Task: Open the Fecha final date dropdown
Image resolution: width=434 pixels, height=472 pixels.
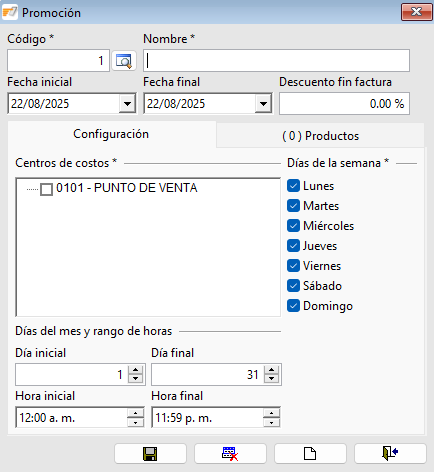Action: [263, 104]
